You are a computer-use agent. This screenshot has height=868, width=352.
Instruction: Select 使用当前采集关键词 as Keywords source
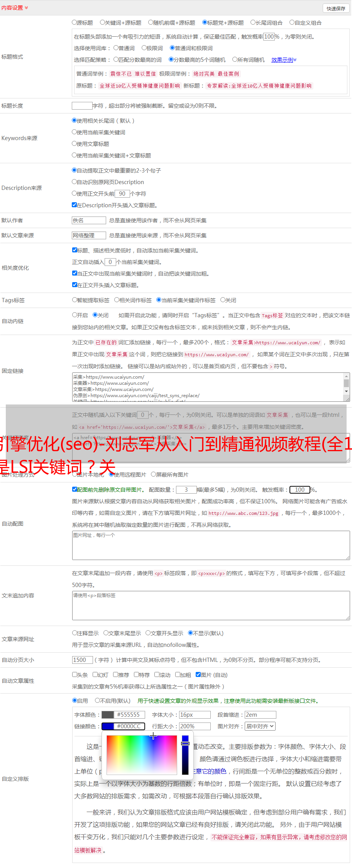point(74,132)
